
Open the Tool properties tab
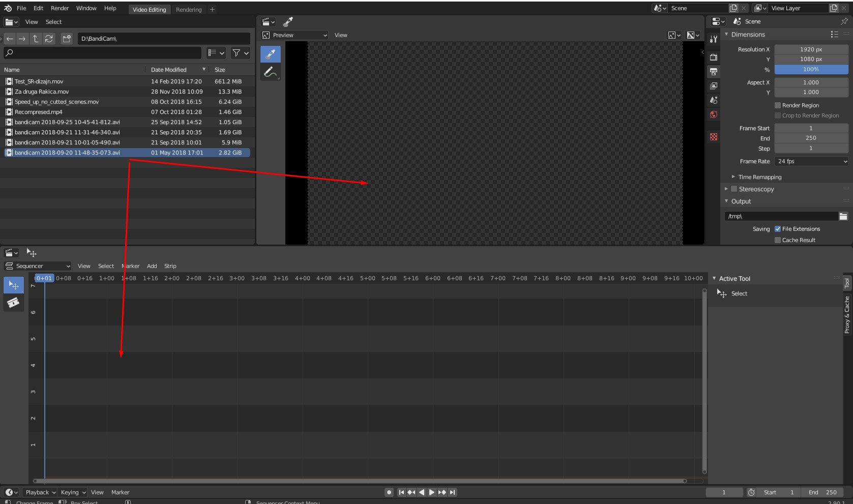coord(714,39)
